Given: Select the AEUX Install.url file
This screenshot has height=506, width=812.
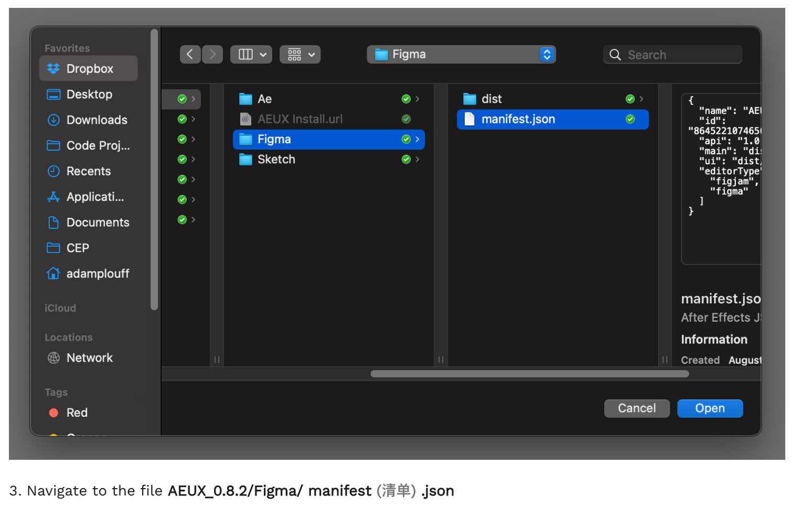Looking at the screenshot, I should coord(329,119).
